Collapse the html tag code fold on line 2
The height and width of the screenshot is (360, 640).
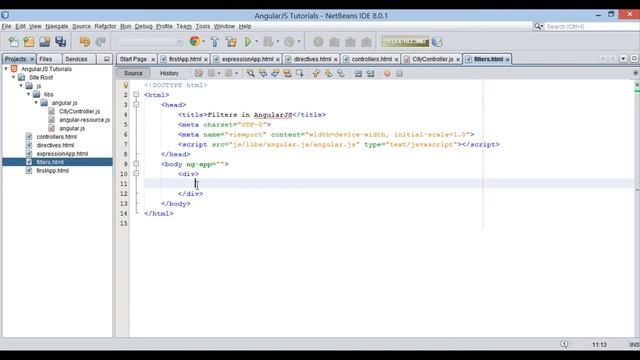(136, 95)
